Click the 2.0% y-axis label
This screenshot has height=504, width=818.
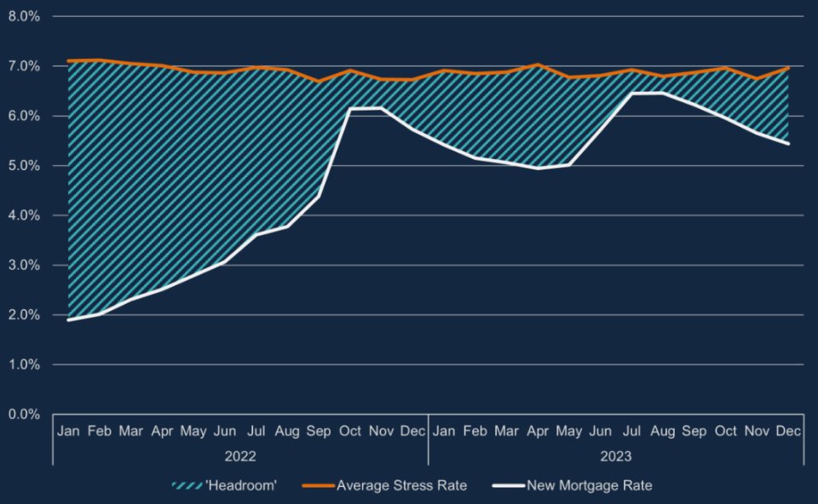23,315
